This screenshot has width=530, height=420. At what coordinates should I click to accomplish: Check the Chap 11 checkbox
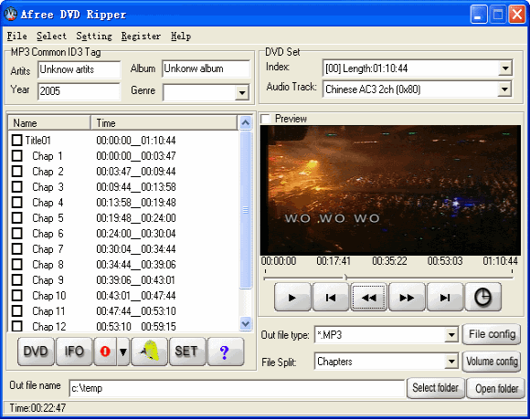(16, 310)
